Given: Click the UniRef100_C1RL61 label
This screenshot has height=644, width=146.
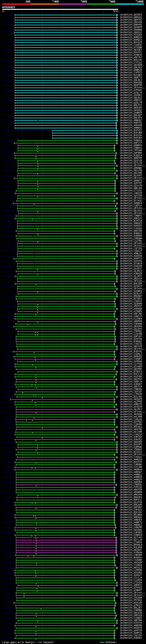Looking at the screenshot, I should [131, 419].
